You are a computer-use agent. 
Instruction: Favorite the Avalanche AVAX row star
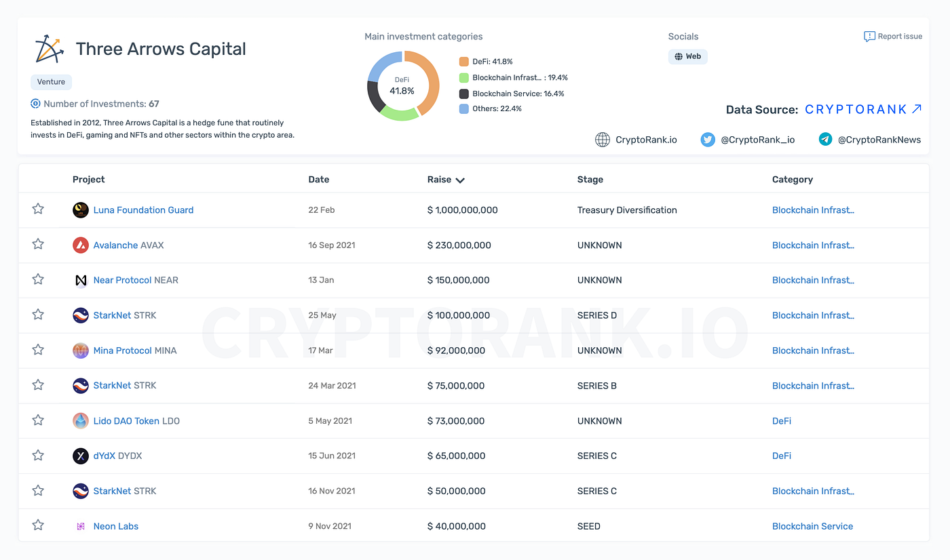click(x=38, y=244)
